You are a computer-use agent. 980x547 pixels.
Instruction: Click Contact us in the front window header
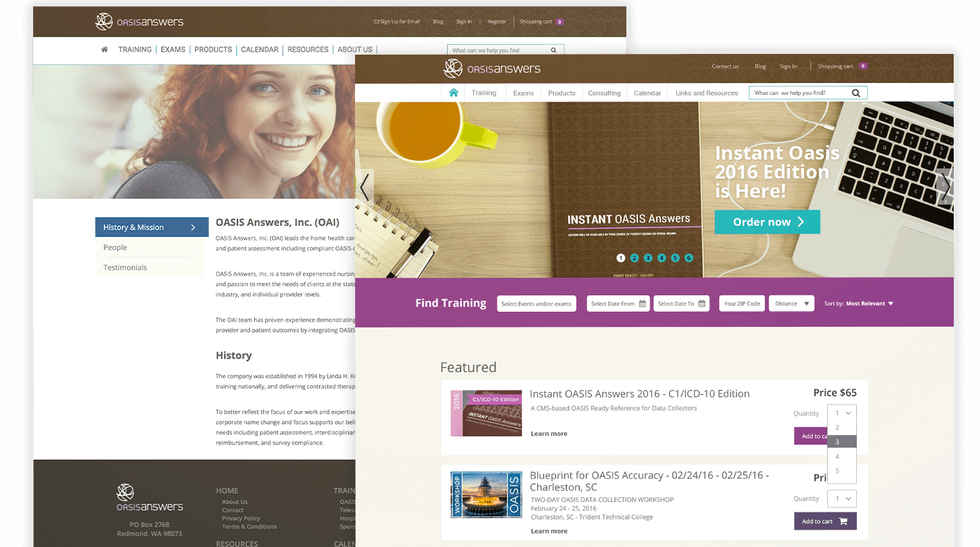(725, 66)
